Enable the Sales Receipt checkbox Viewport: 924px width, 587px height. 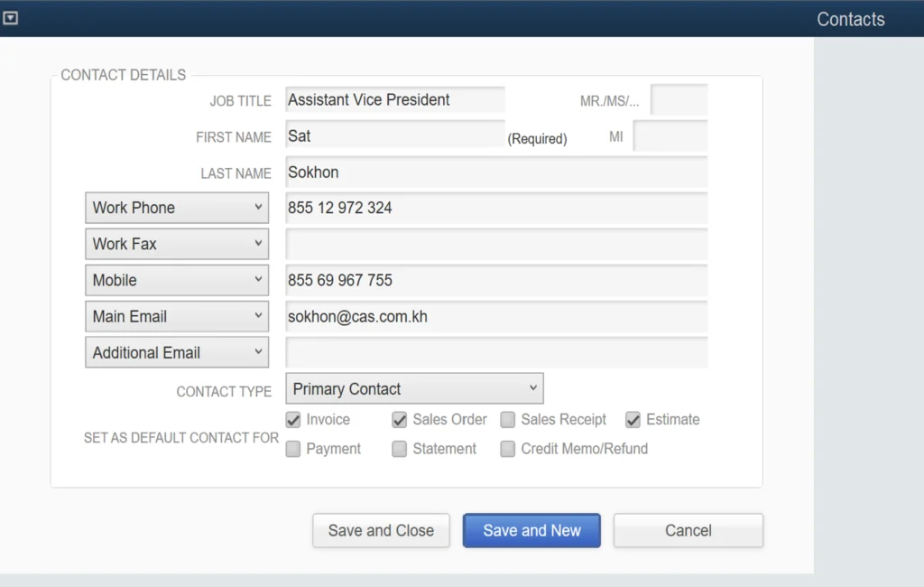click(507, 419)
